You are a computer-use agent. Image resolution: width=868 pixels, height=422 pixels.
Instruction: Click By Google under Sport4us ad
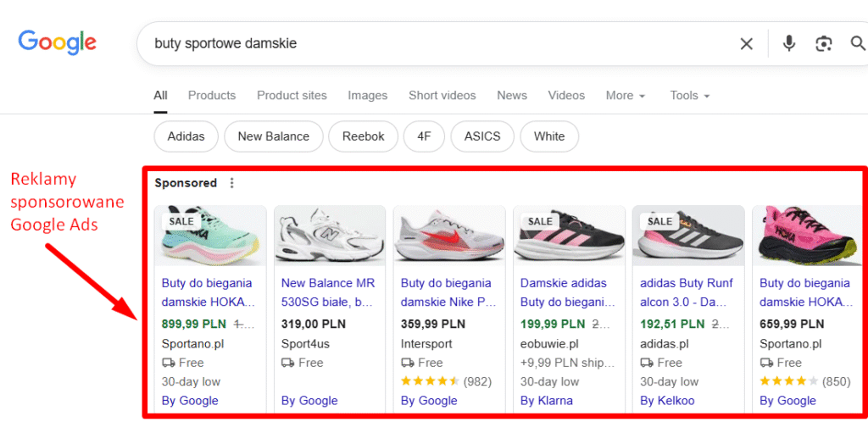pyautogui.click(x=309, y=401)
